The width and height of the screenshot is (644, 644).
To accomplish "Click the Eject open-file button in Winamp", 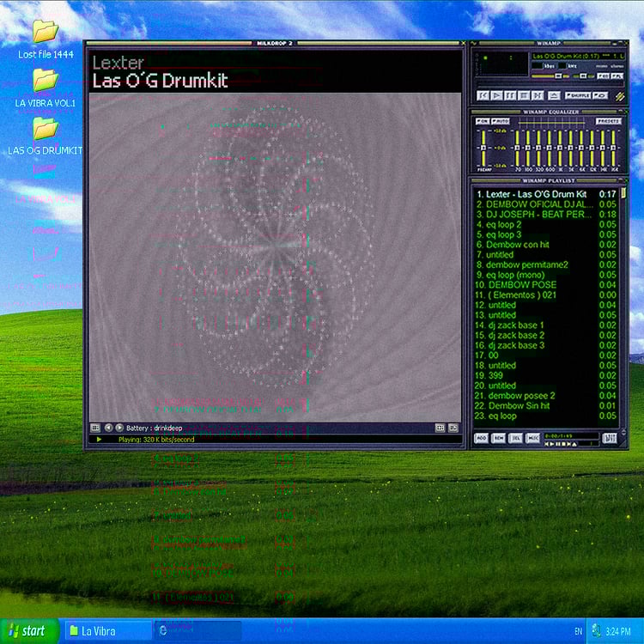I will click(x=554, y=95).
